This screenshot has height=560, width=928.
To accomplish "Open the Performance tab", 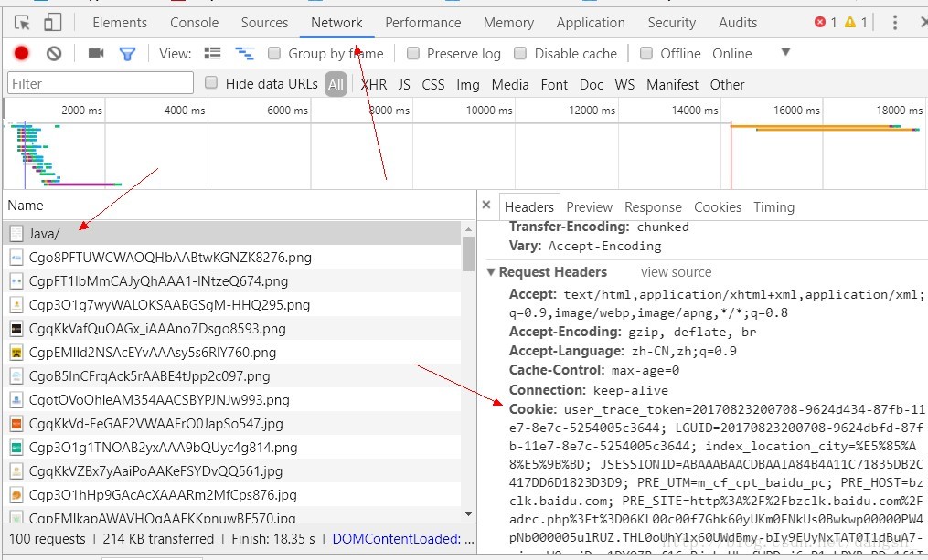I will pyautogui.click(x=423, y=23).
